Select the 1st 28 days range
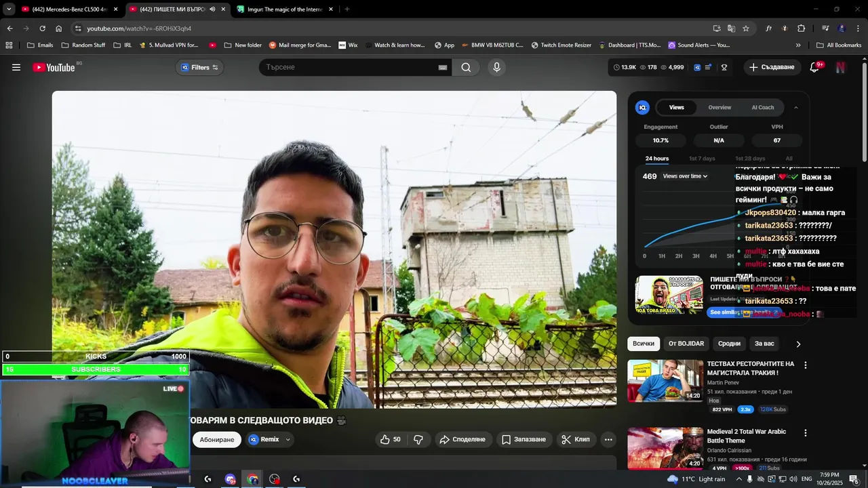This screenshot has width=868, height=488. 750,159
